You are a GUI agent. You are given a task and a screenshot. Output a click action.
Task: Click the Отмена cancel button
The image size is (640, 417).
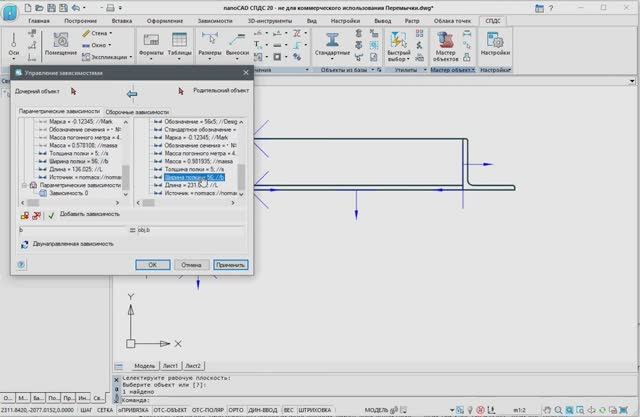(x=191, y=265)
